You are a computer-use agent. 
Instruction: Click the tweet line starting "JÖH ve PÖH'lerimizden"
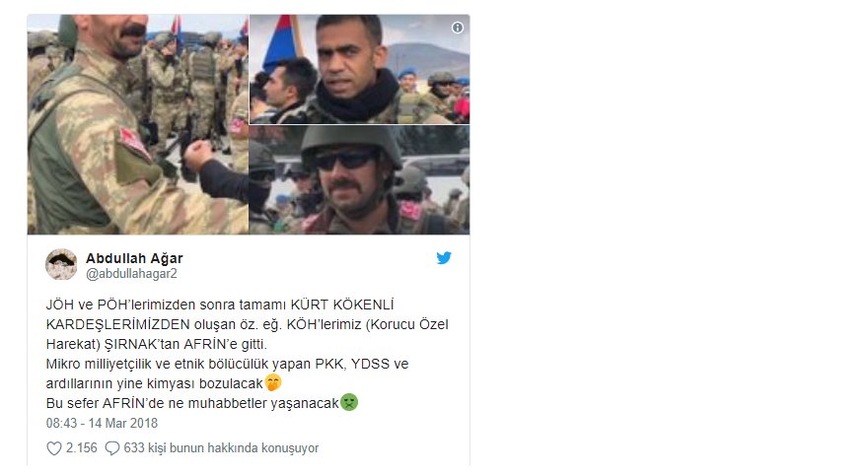click(x=220, y=305)
